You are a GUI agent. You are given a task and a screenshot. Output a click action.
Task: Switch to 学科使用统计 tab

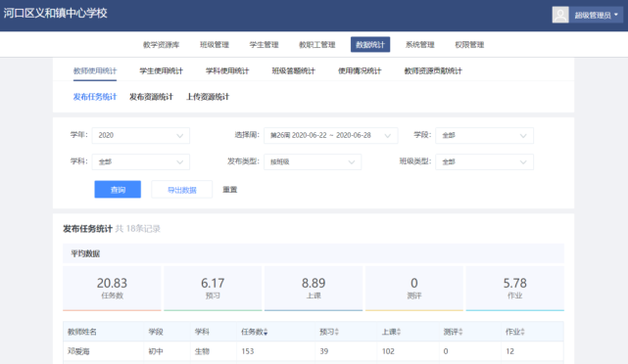(x=227, y=71)
